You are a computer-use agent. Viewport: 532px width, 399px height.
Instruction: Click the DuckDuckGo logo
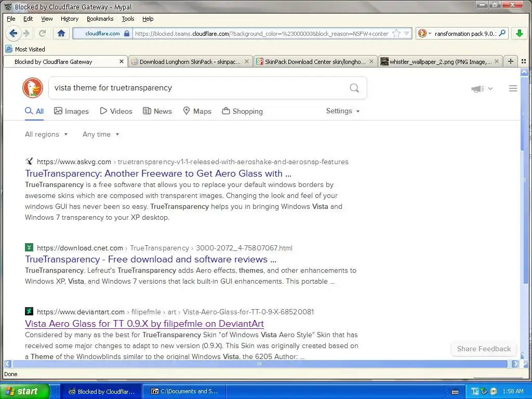click(x=33, y=87)
